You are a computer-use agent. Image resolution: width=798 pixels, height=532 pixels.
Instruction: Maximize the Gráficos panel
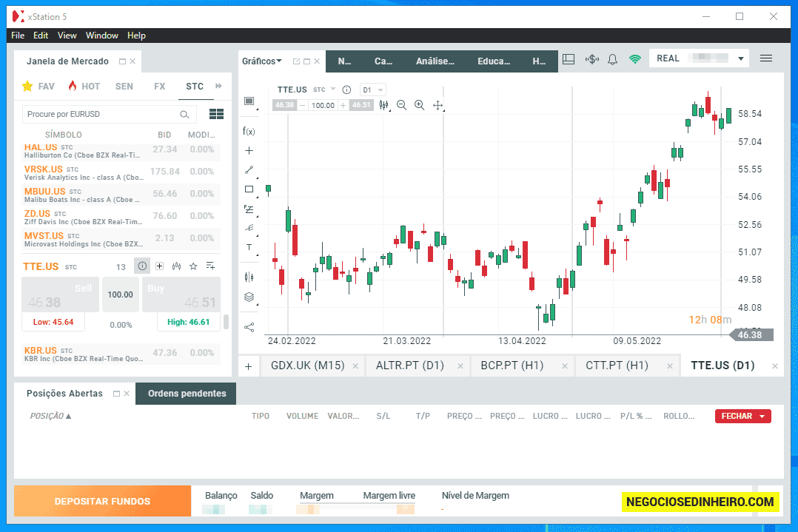pos(306,61)
